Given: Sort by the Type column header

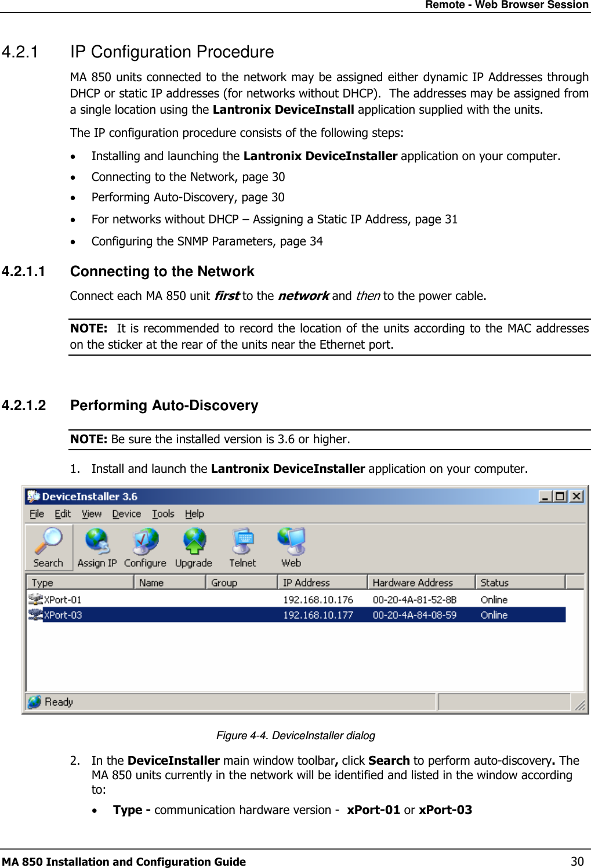Looking at the screenshot, I should [80, 582].
